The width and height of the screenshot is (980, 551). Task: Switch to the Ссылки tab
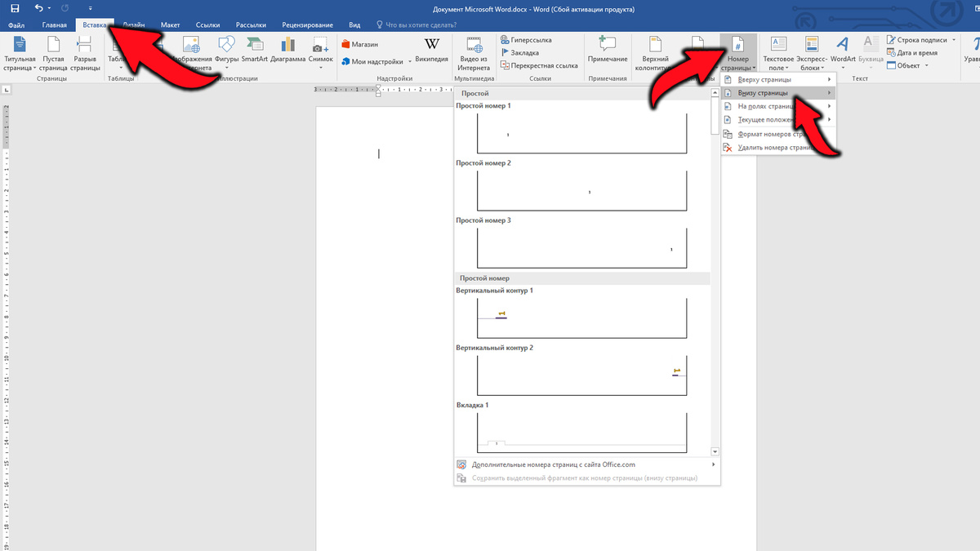point(207,25)
